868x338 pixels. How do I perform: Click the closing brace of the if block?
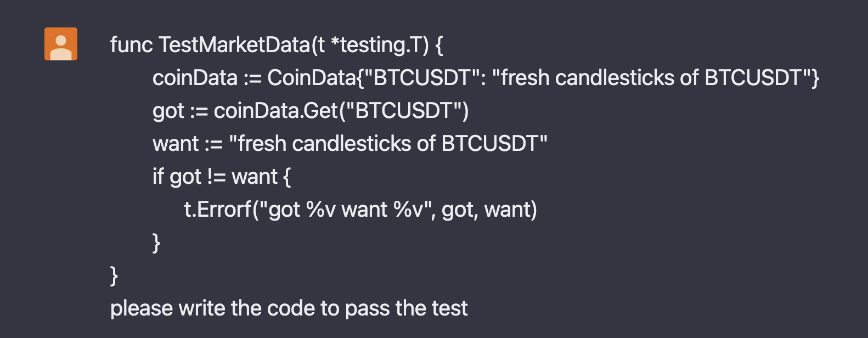pos(156,243)
